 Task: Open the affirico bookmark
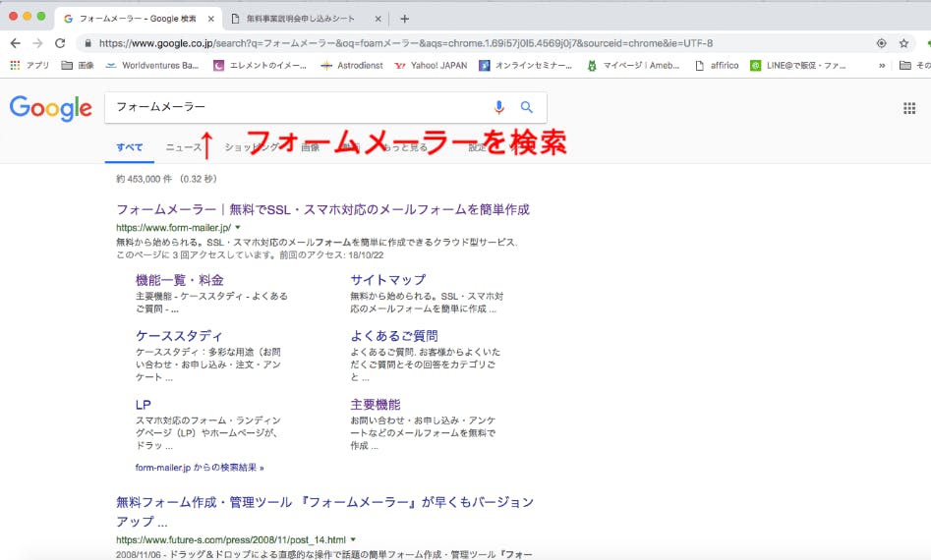click(717, 65)
